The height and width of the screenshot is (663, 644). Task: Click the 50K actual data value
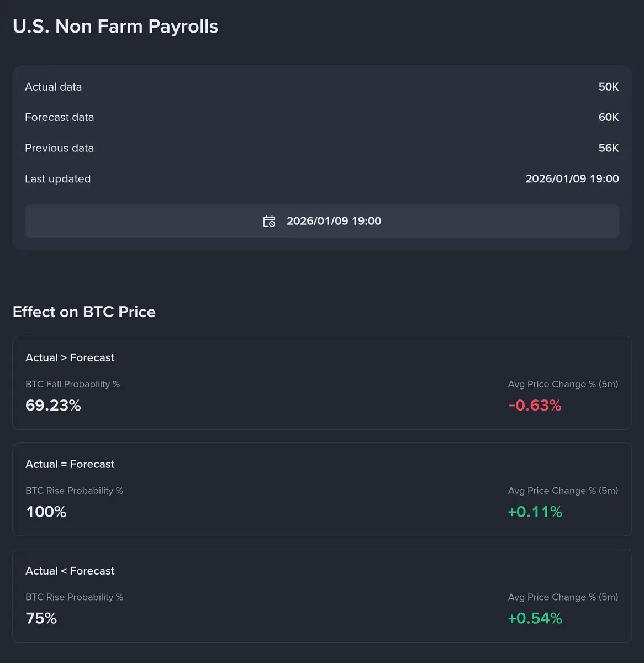tap(608, 87)
